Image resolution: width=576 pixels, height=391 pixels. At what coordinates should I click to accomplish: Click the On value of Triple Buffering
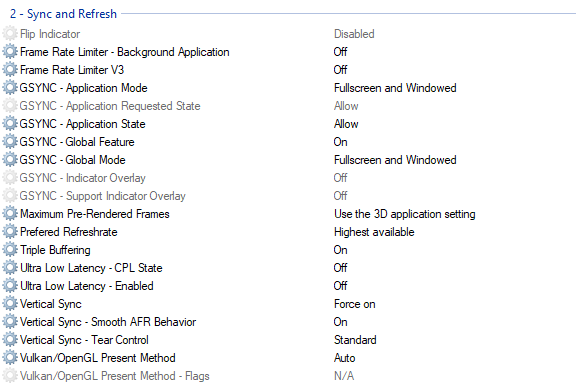click(x=341, y=250)
